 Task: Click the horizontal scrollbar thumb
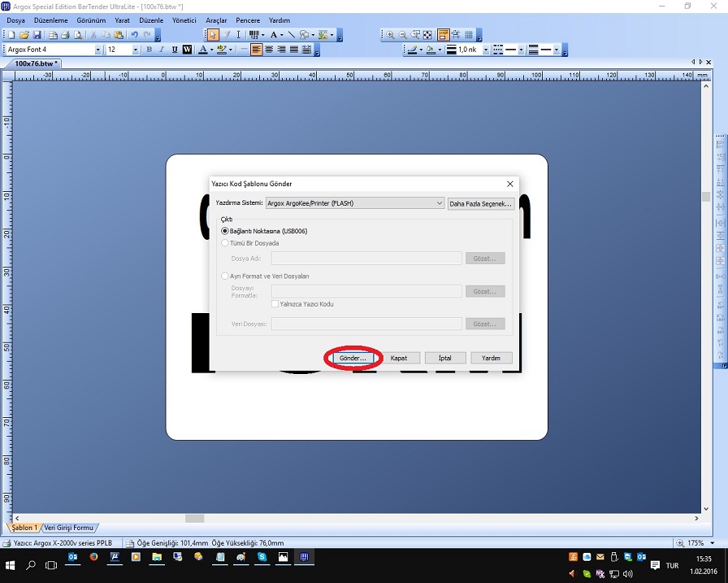pyautogui.click(x=194, y=518)
